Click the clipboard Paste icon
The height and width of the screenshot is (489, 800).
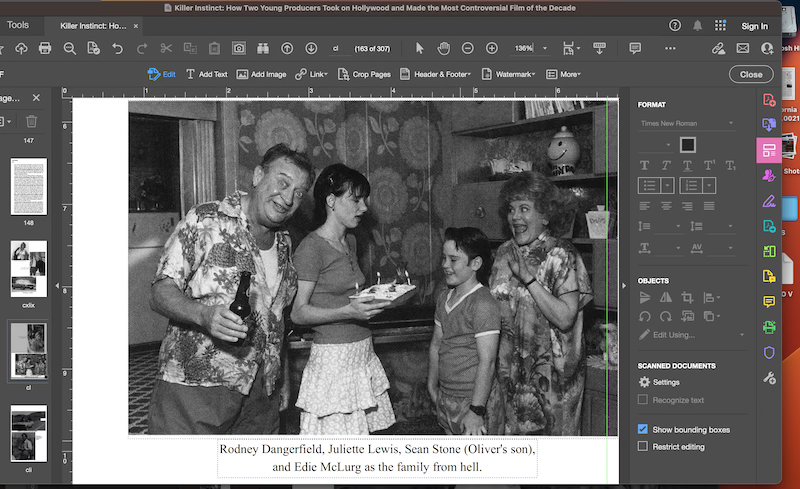coord(214,48)
